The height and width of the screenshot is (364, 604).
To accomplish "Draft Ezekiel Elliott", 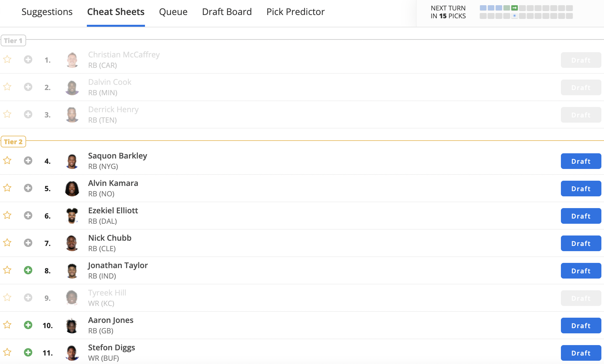I will pyautogui.click(x=581, y=216).
